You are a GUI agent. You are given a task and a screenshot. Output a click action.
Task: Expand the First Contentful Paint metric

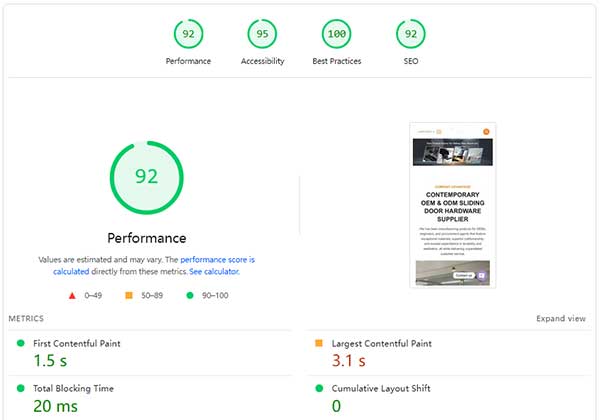point(75,343)
